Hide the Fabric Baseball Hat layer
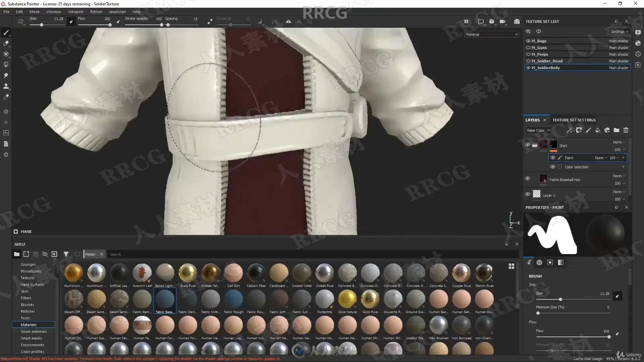644x362 pixels. [x=527, y=179]
